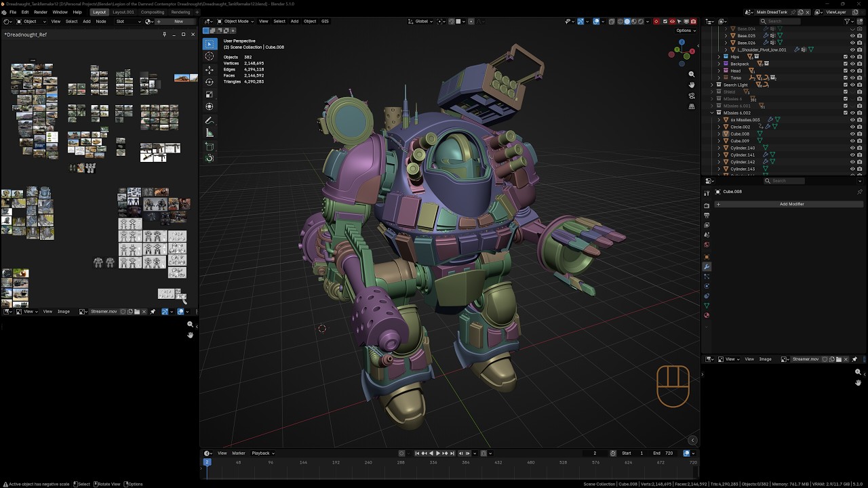The width and height of the screenshot is (868, 488).
Task: Play the animation in the timeline
Action: [x=437, y=453]
